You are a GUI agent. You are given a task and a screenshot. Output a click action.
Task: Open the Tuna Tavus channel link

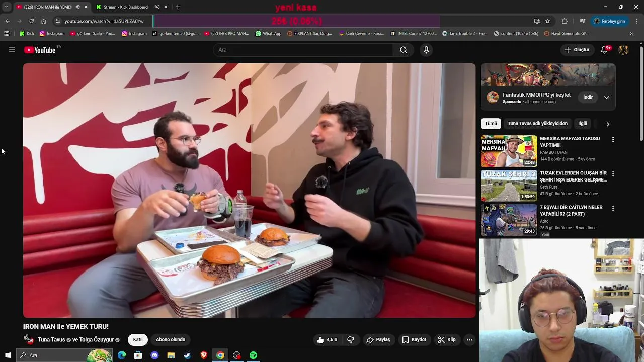pyautogui.click(x=51, y=340)
